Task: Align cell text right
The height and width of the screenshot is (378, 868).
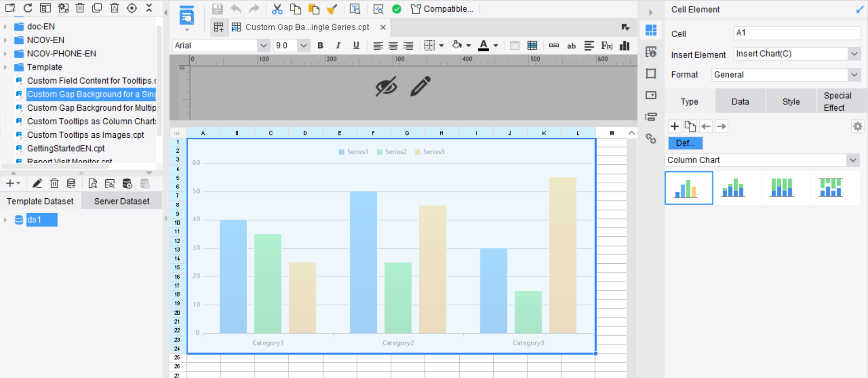Action: 408,46
